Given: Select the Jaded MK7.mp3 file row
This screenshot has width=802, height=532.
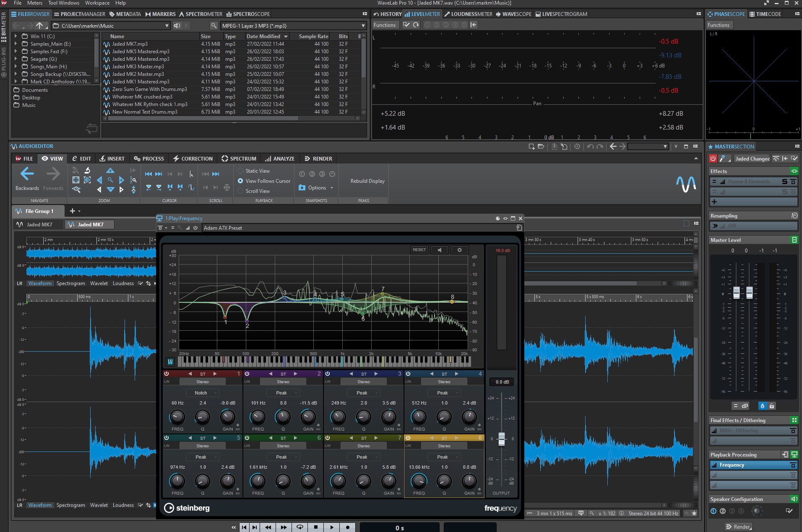Looking at the screenshot, I should [x=232, y=44].
